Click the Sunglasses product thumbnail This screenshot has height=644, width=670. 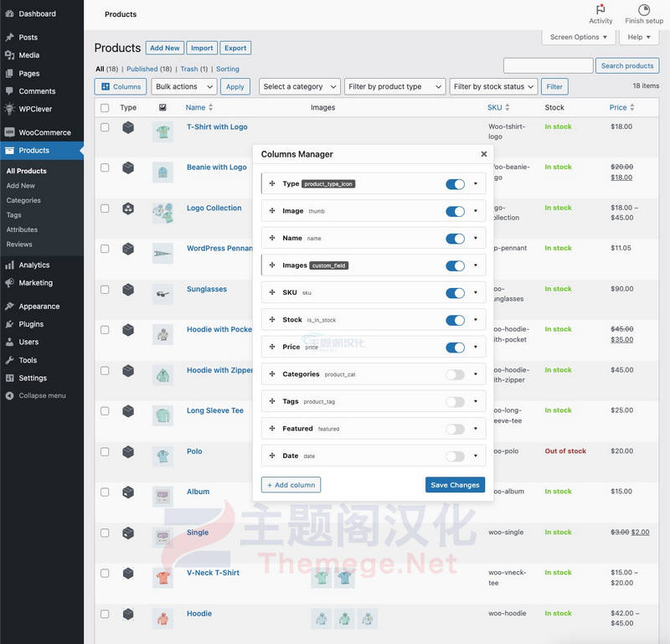pos(162,294)
